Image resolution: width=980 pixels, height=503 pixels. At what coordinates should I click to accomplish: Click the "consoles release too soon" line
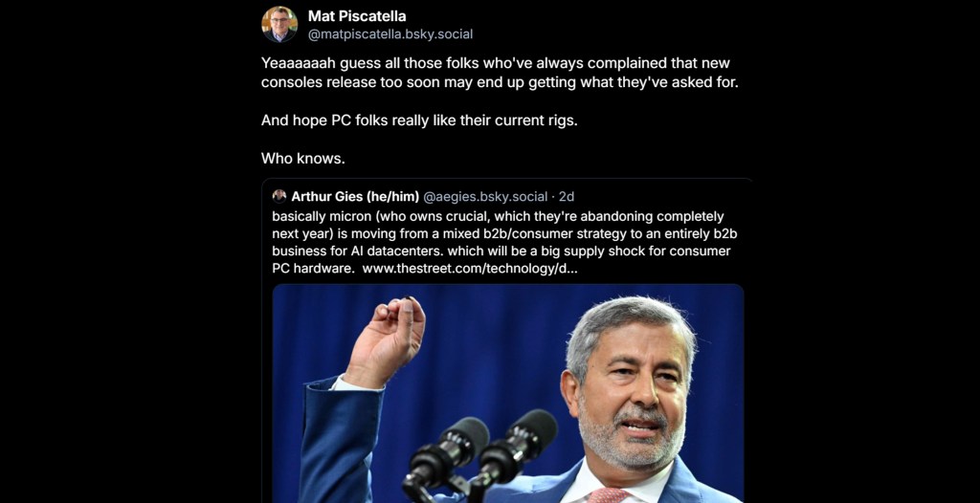(x=500, y=82)
